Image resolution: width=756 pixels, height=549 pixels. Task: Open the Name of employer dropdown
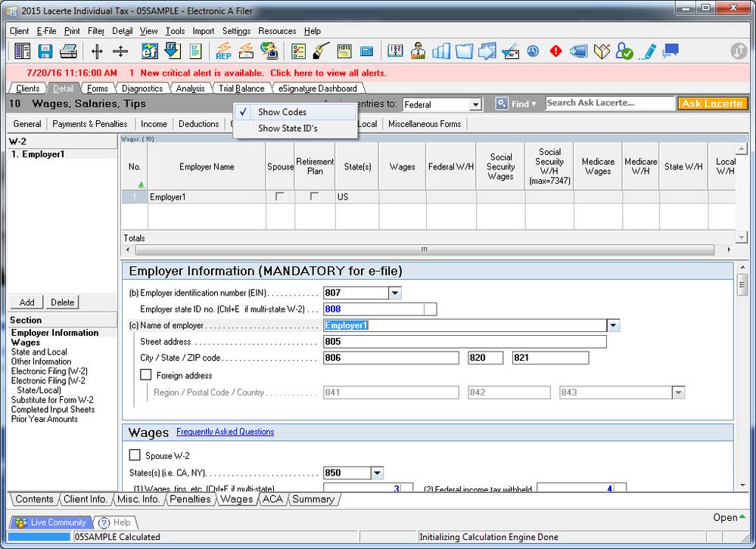[x=614, y=326]
